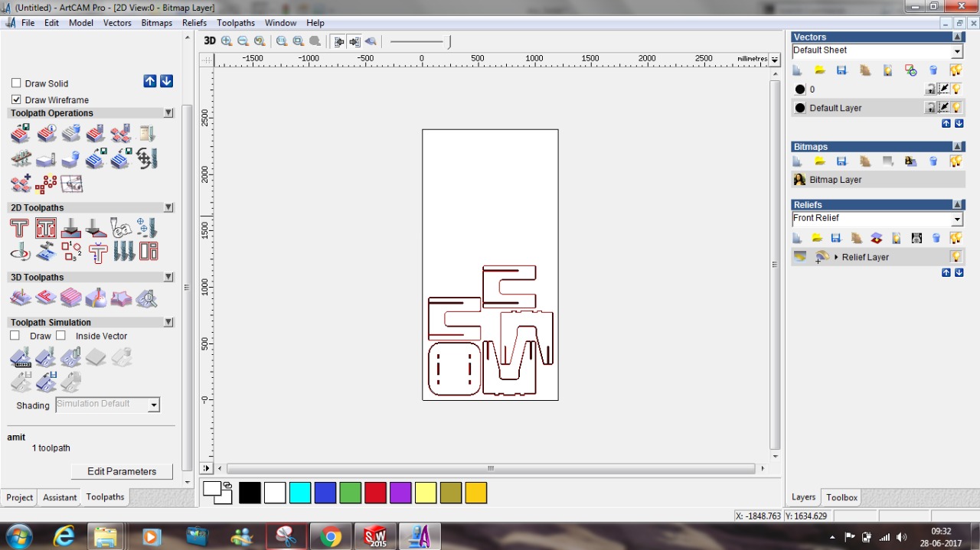Collapse the Toolpath Simulation section

[168, 322]
